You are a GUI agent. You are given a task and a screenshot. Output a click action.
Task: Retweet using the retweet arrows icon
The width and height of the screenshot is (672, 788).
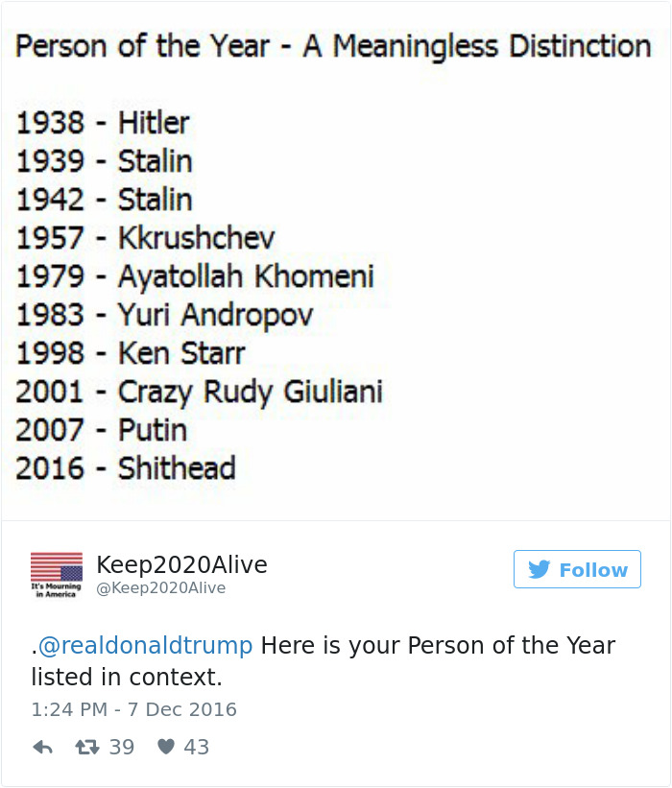point(86,747)
